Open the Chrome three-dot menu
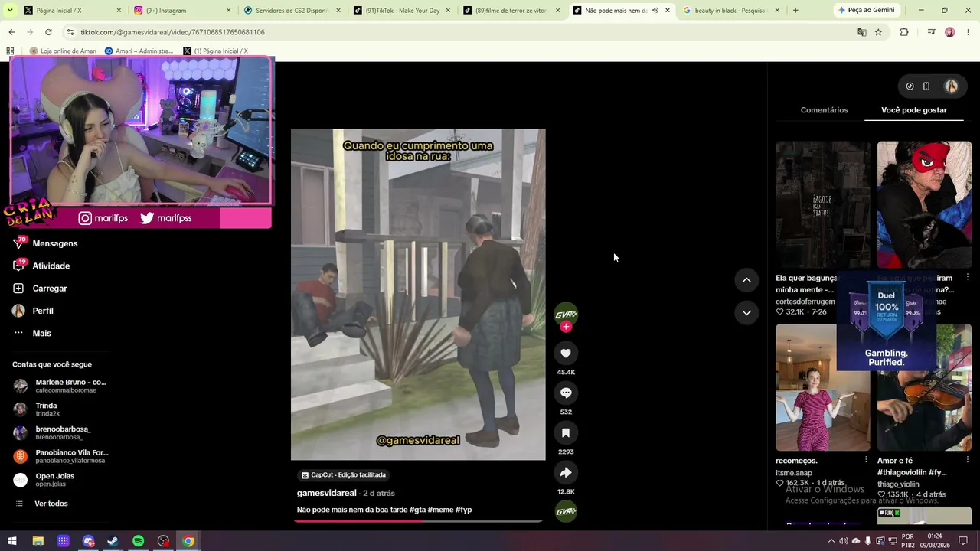The width and height of the screenshot is (980, 551). click(969, 32)
